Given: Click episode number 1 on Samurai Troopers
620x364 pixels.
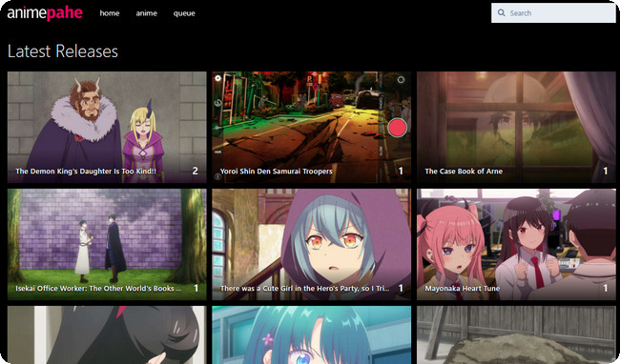Looking at the screenshot, I should click(401, 171).
